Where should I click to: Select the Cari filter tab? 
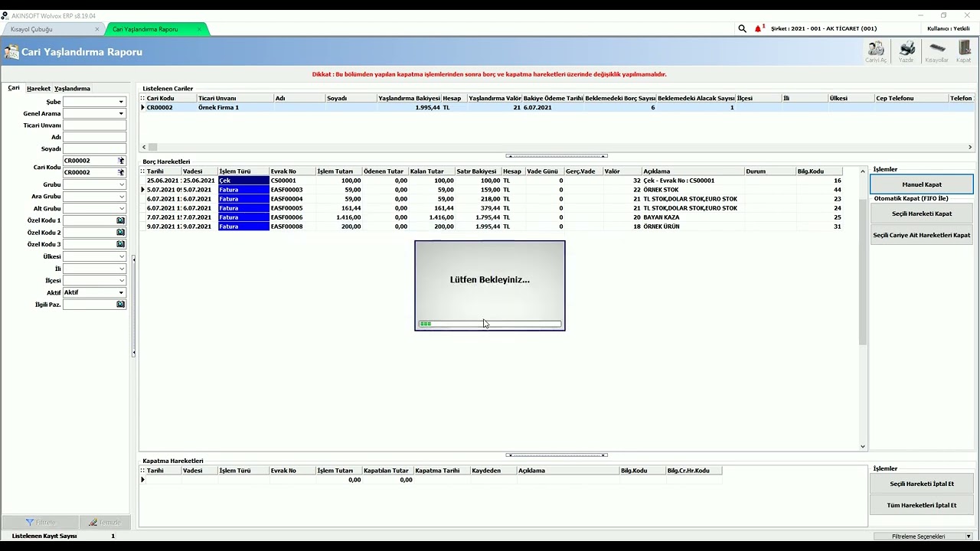[x=14, y=88]
